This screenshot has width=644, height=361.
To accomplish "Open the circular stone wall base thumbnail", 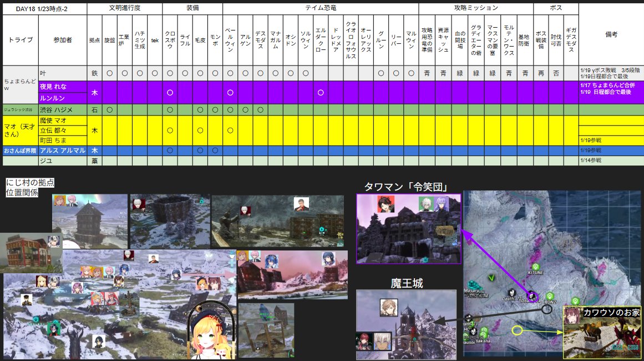I will [170, 222].
